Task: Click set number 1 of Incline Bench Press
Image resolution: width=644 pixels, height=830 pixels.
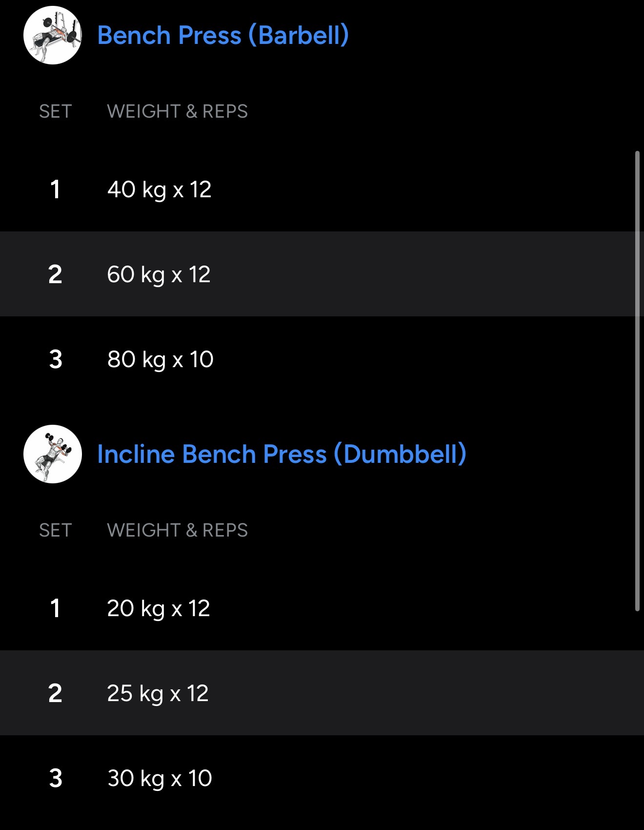Action: (x=55, y=608)
